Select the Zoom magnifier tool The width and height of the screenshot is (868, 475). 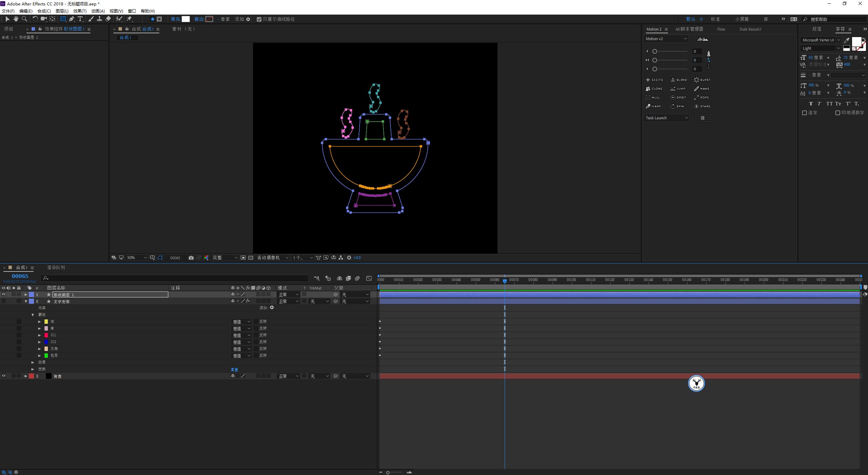(24, 19)
